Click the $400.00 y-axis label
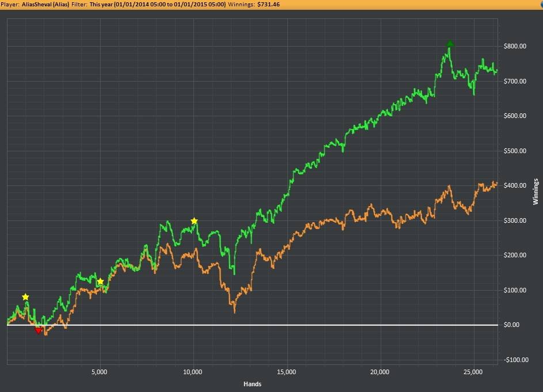This screenshot has height=392, width=543. (515, 185)
